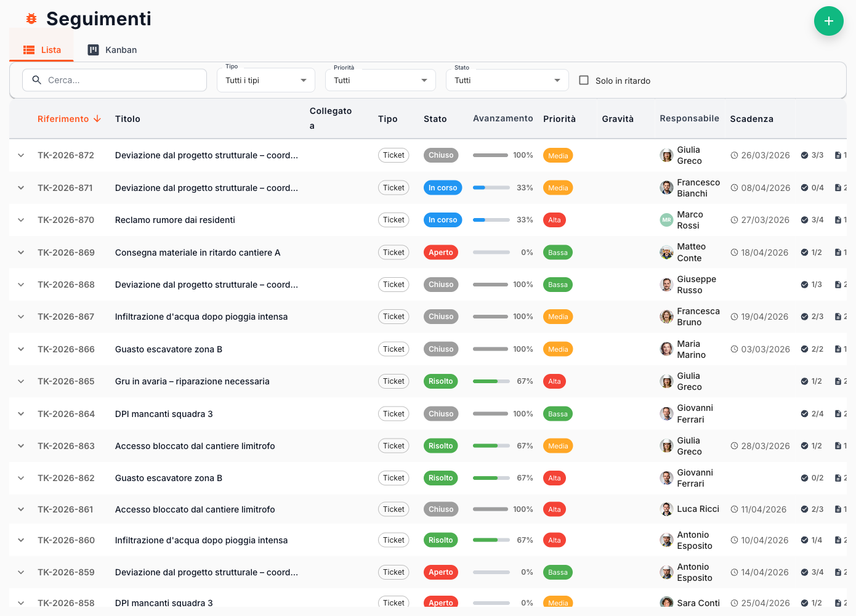Screen dimensions: 856x616
Task: Click the In corso status on TK-2026-871
Action: 442,188
